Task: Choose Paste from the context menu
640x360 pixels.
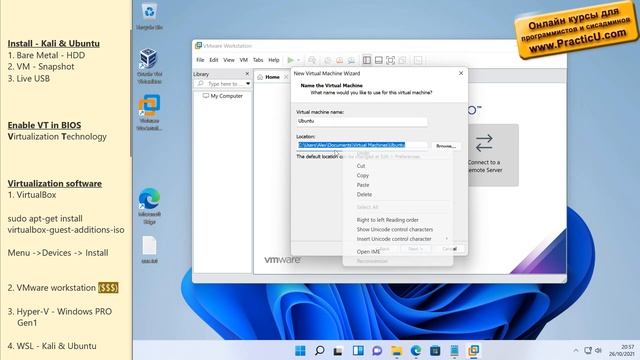Action: point(397,185)
